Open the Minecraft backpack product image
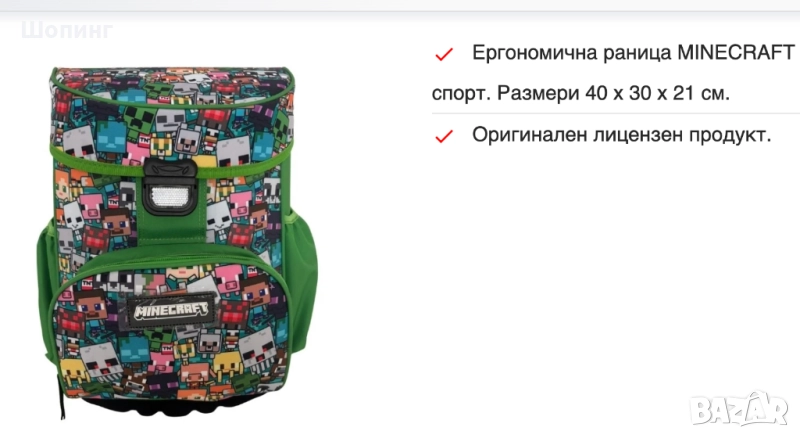The width and height of the screenshot is (800, 438). 177,241
